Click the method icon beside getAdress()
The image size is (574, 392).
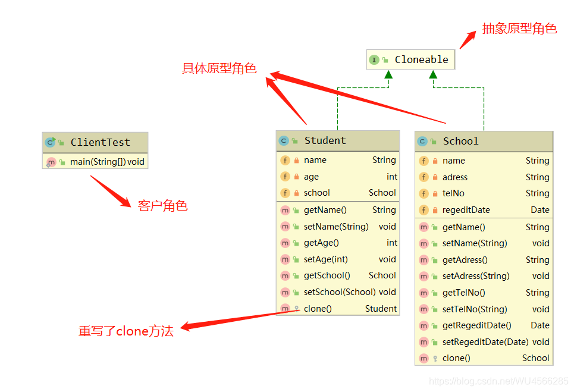point(424,260)
